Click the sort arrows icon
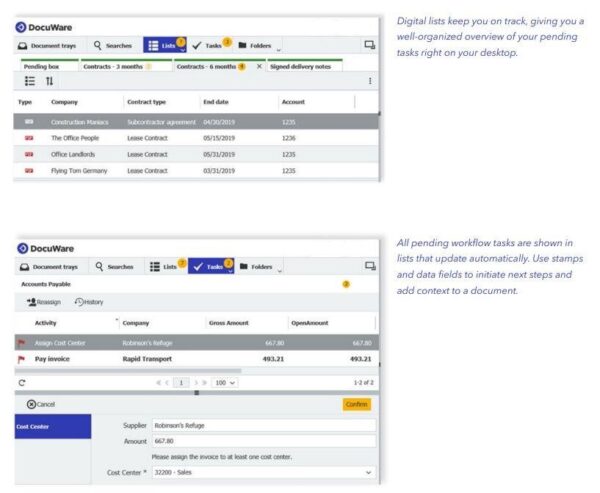The image size is (600, 493). (50, 81)
